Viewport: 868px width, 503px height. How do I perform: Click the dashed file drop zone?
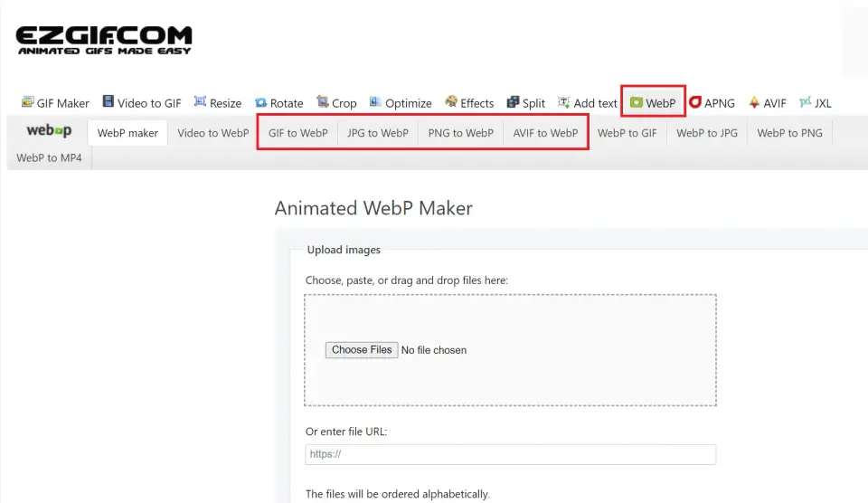[510, 350]
